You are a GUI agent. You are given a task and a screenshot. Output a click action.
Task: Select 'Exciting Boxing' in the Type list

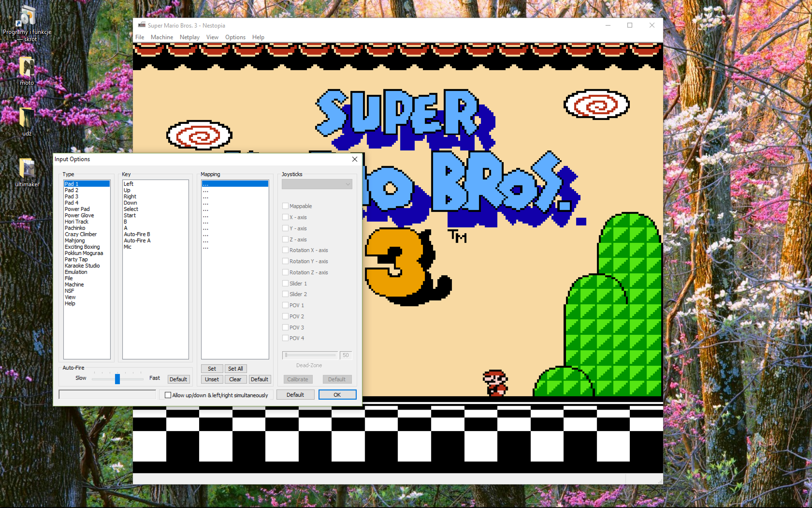(87, 247)
